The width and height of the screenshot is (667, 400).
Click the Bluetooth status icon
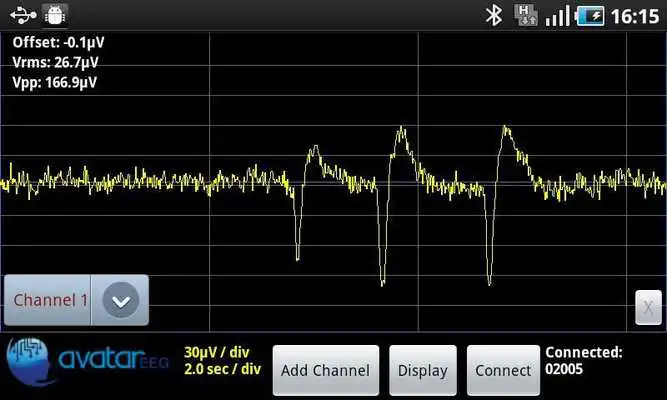pyautogui.click(x=492, y=15)
